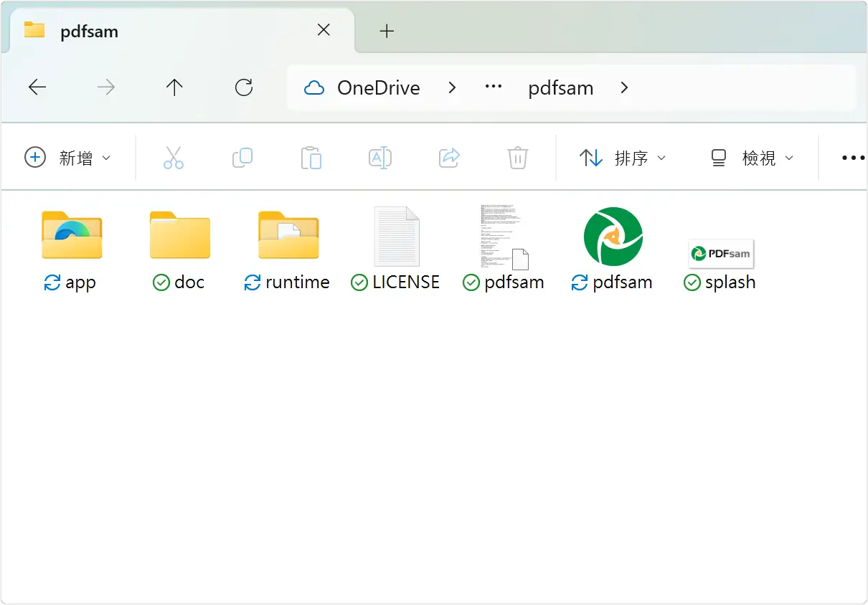Refresh the current folder
The width and height of the screenshot is (868, 605).
[x=244, y=87]
